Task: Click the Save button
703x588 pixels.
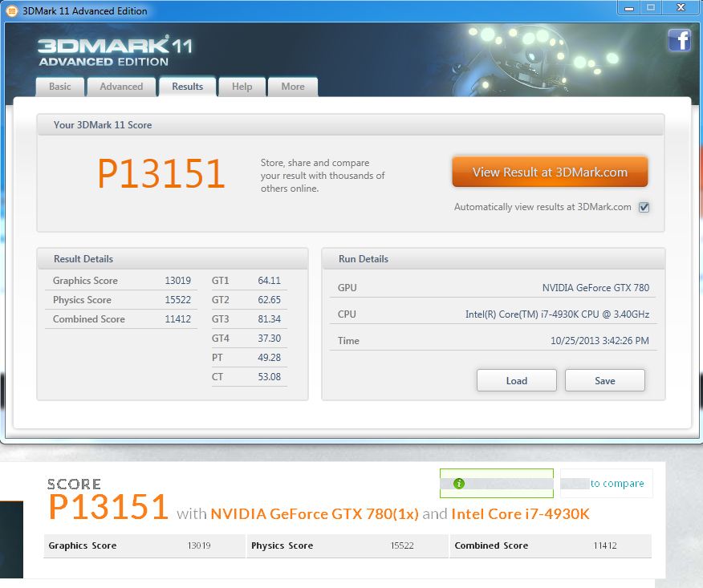Action: [x=604, y=380]
